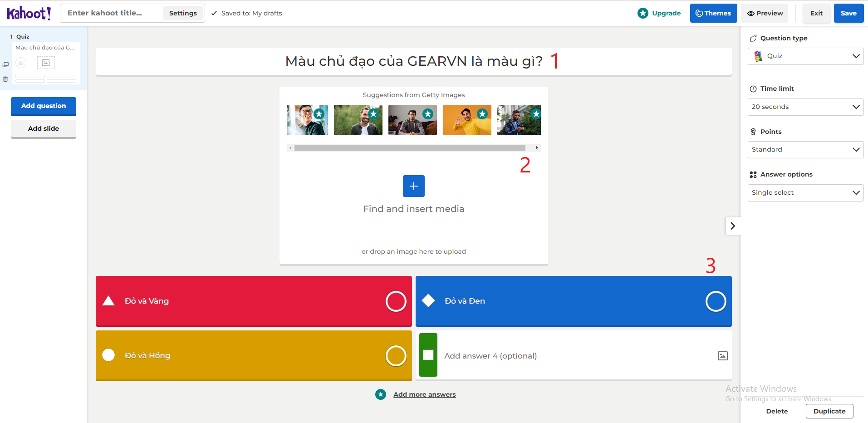This screenshot has width=868, height=423.
Task: Select Getty image of man on orange background
Action: (x=467, y=120)
